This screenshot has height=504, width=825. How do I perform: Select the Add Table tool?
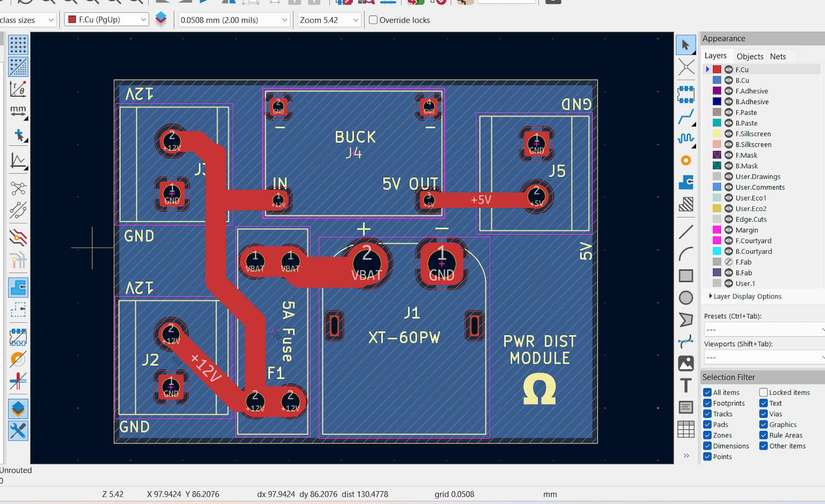click(686, 429)
